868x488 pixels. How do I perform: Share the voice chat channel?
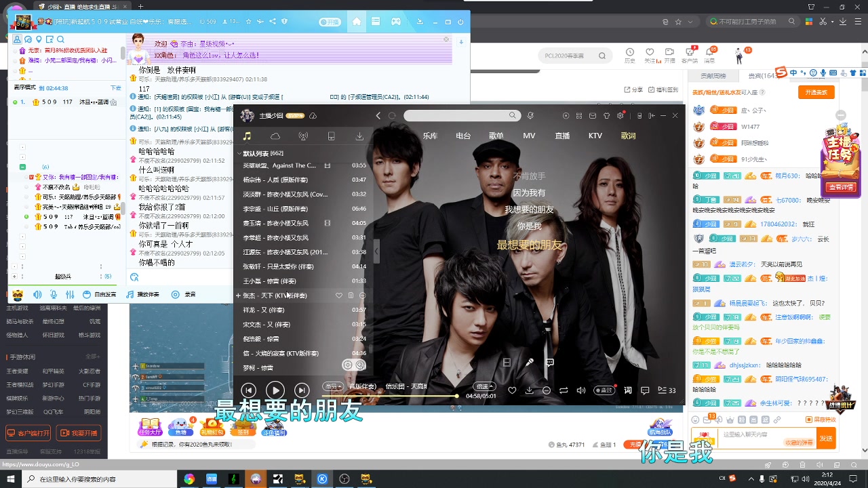tap(273, 22)
